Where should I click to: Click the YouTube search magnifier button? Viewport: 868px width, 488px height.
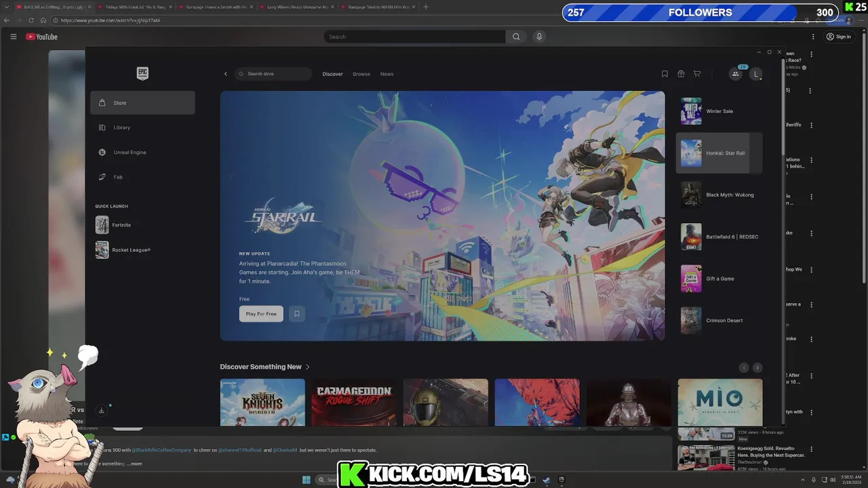point(516,37)
